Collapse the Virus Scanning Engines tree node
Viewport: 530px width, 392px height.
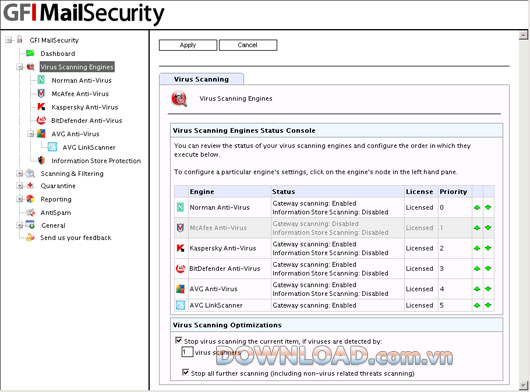pyautogui.click(x=20, y=67)
